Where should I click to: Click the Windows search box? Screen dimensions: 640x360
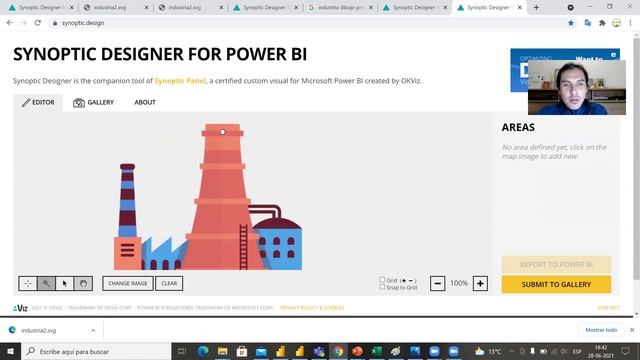coord(96,351)
